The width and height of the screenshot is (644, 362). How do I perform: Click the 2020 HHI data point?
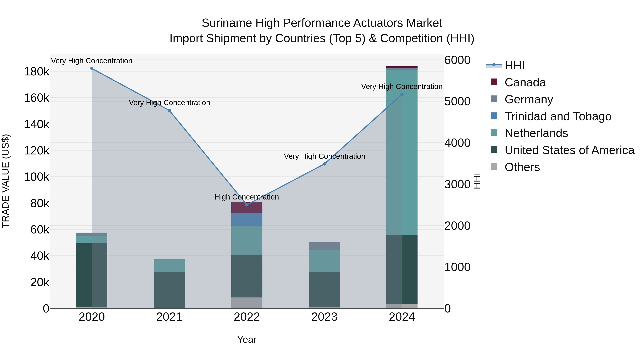pos(92,68)
